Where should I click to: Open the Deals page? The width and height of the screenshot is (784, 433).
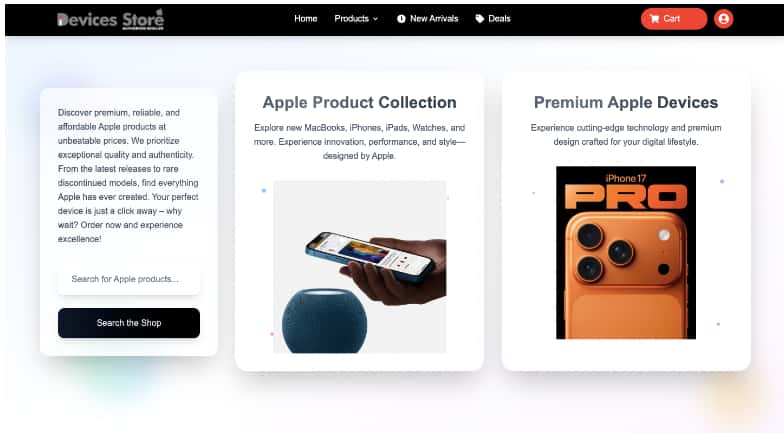[499, 18]
